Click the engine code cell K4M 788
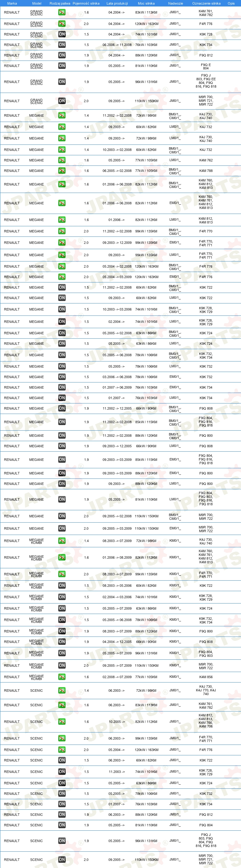 [x=206, y=171]
